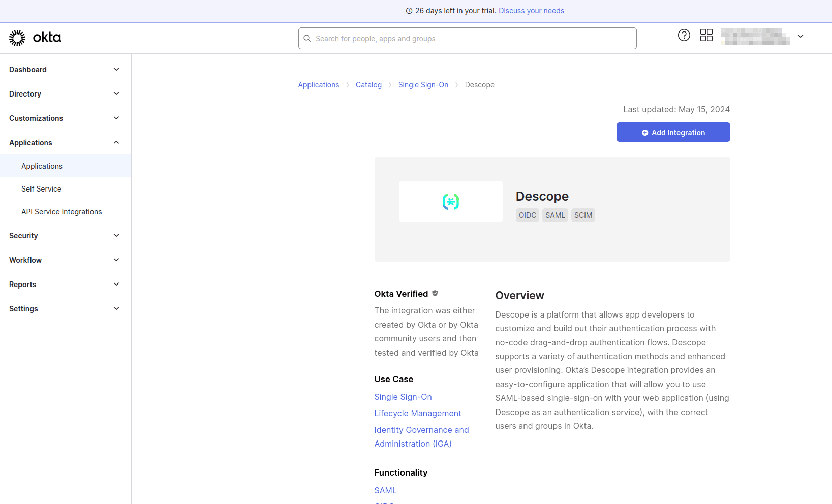832x504 pixels.
Task: Open the help question mark icon
Action: [x=684, y=35]
